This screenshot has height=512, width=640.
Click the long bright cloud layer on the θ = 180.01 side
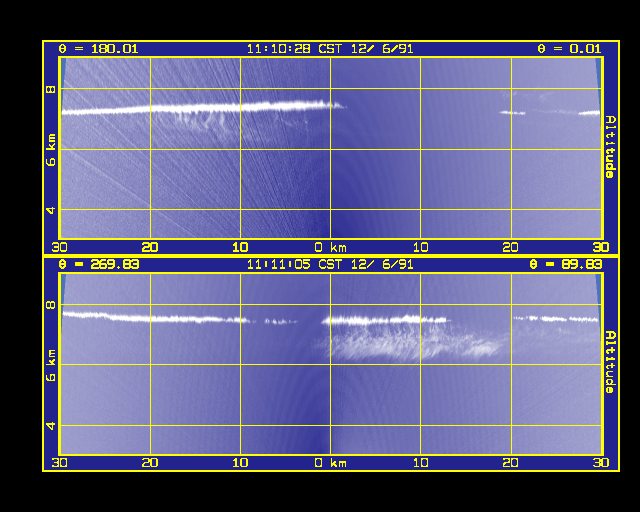click(204, 108)
